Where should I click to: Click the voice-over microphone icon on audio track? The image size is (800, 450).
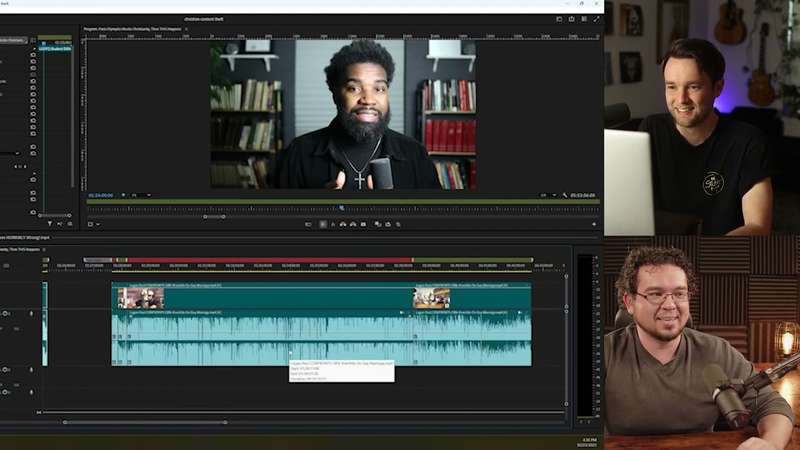(30, 314)
